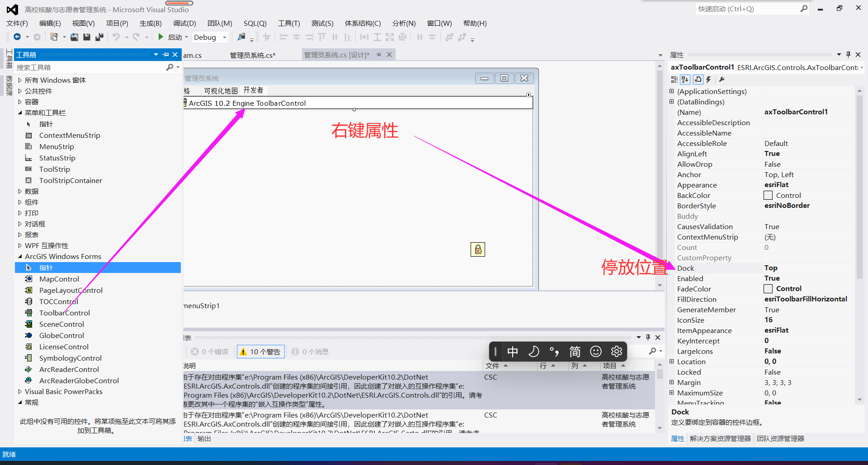Viewport: 868px width, 465px height.
Task: Collapse the 菜单和工具栏 toolbox group
Action: click(x=20, y=113)
